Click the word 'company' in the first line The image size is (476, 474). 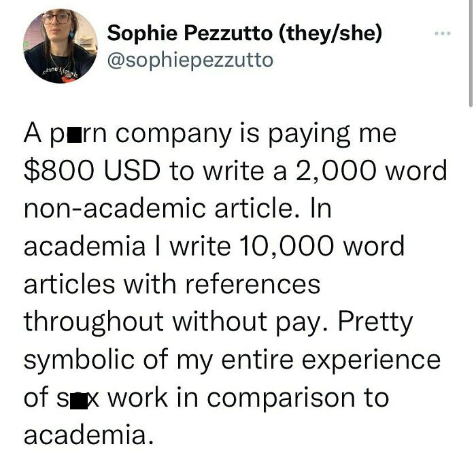click(173, 134)
